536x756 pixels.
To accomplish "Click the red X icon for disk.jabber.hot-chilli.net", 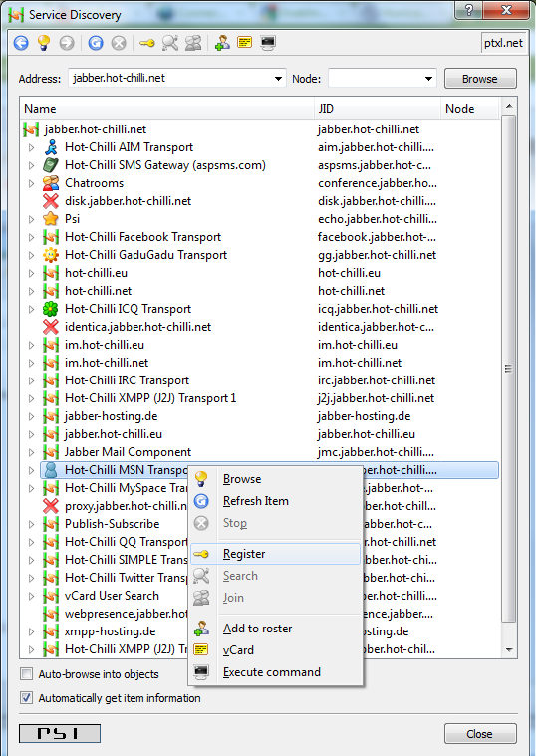I will pos(51,201).
